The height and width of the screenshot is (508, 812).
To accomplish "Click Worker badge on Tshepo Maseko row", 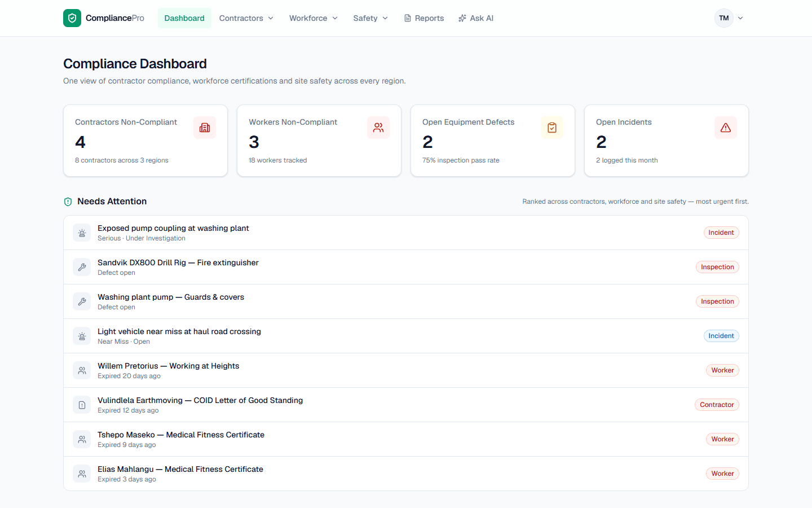I will point(722,439).
